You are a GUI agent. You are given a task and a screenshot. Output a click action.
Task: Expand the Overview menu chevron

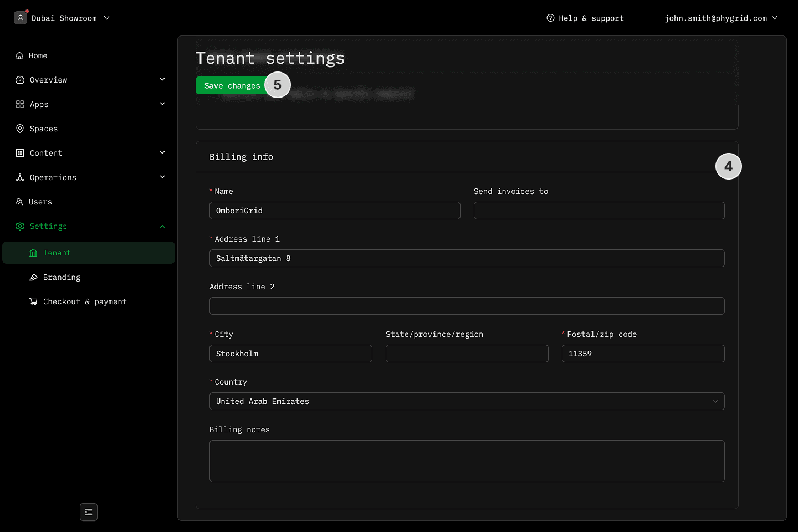[162, 80]
